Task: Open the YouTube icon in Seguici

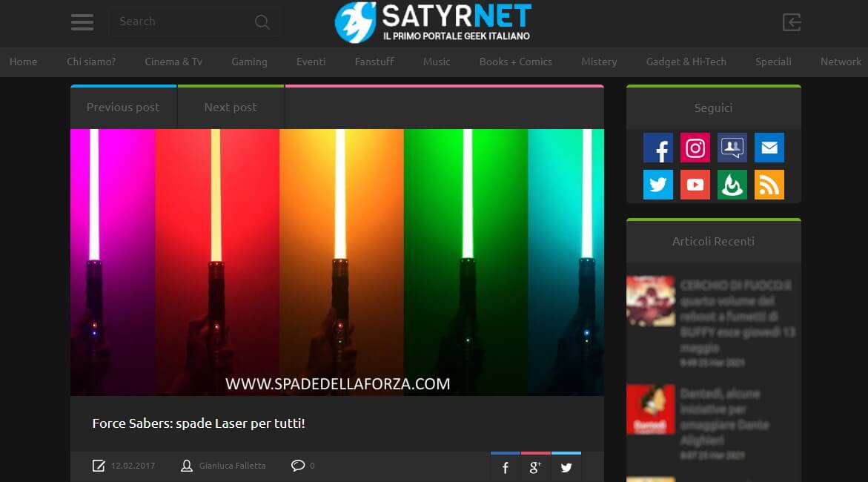Action: tap(695, 185)
